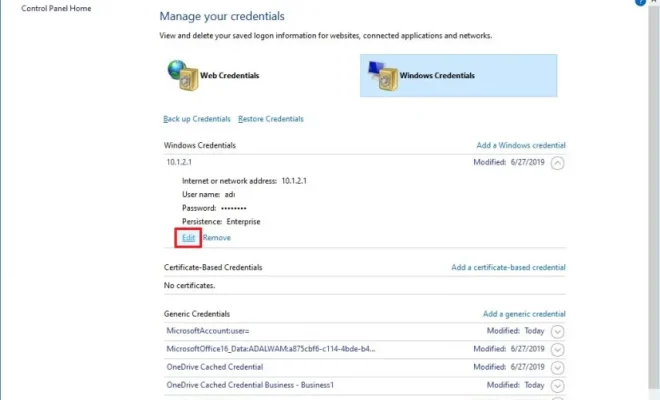Image resolution: width=660 pixels, height=400 pixels.
Task: Open Back up Credentials link
Action: coord(196,119)
